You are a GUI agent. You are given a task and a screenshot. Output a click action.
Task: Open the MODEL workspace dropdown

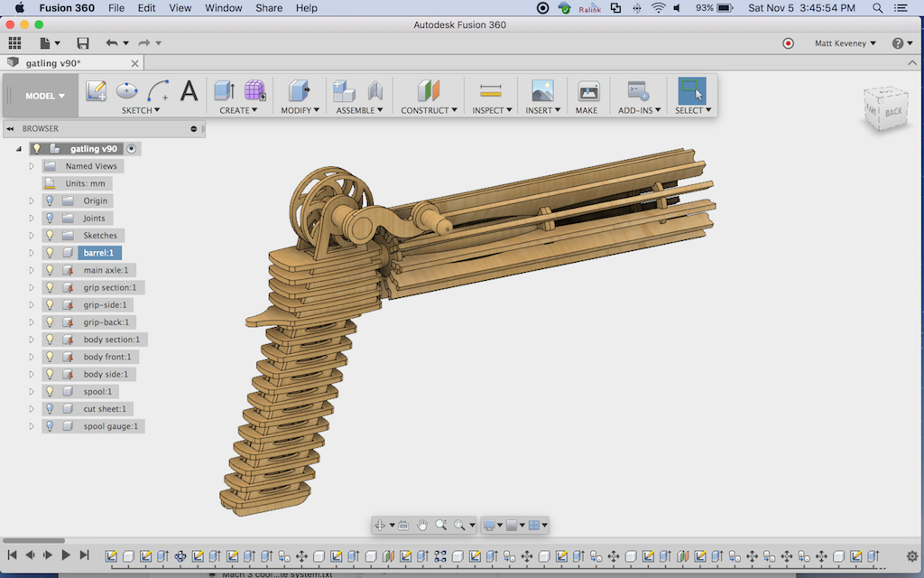(x=44, y=96)
